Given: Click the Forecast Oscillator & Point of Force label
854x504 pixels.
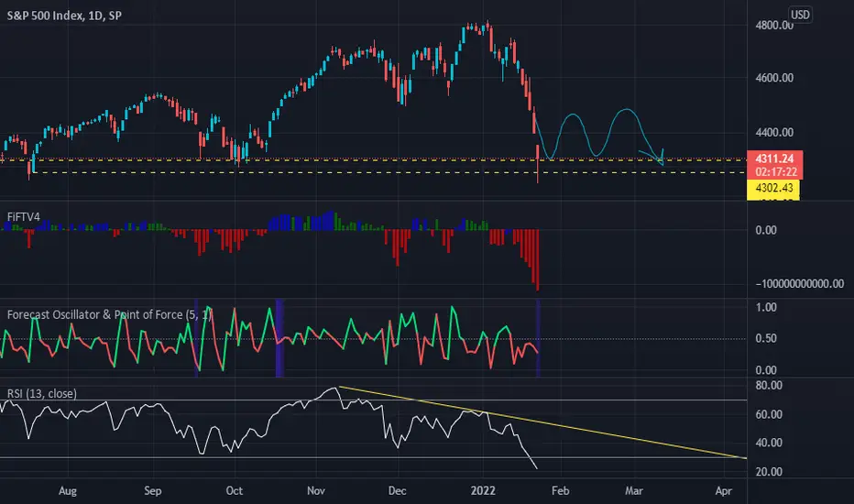Looking at the screenshot, I should coord(109,314).
